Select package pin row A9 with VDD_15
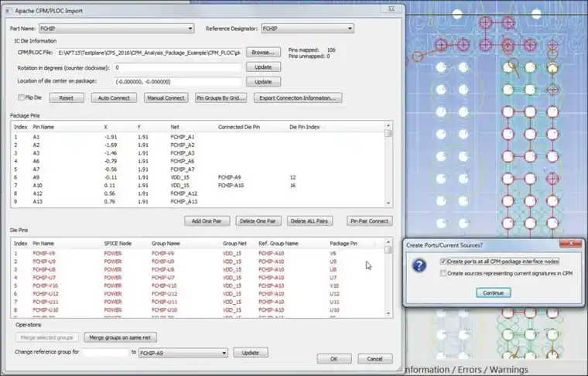 (198, 177)
